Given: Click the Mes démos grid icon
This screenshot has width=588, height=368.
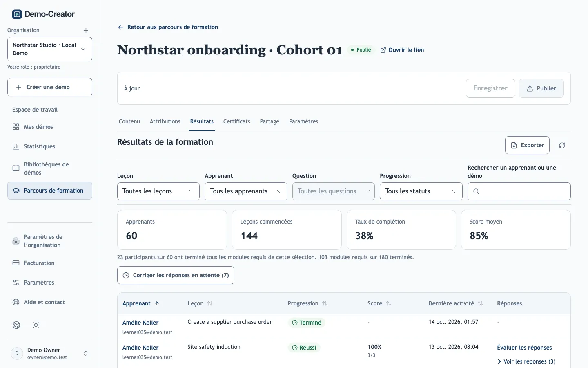Looking at the screenshot, I should 16,127.
